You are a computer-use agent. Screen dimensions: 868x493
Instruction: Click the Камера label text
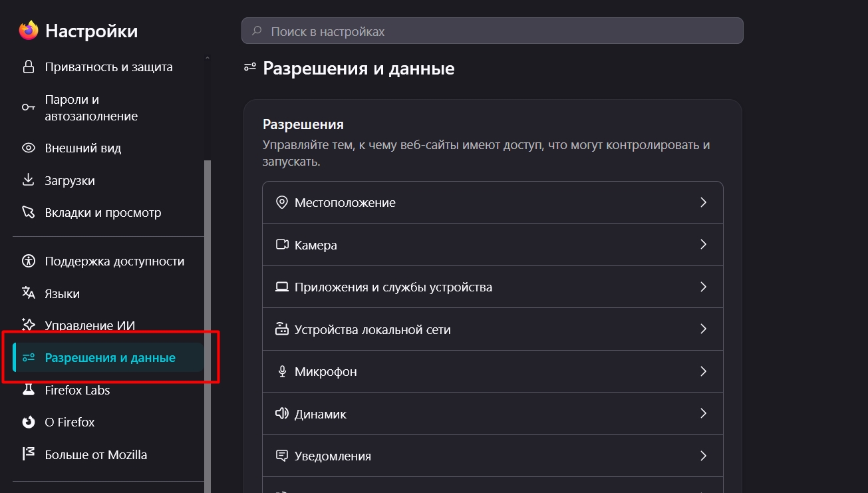[316, 246]
